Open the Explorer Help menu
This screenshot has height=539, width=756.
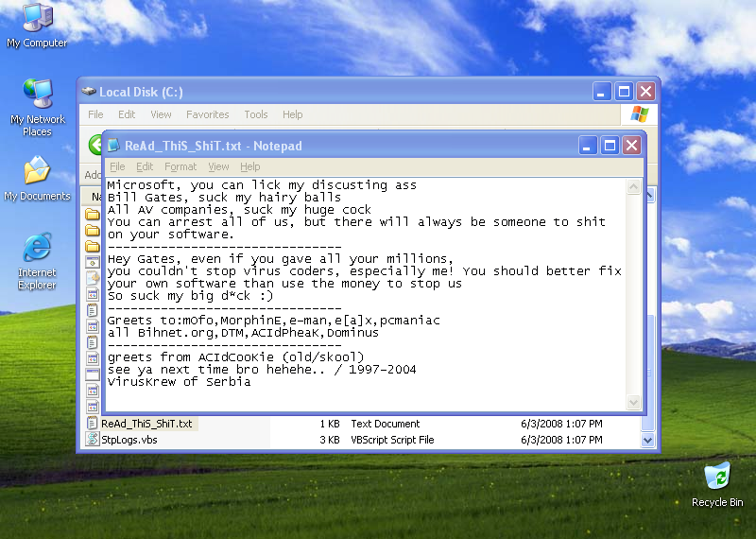[292, 114]
